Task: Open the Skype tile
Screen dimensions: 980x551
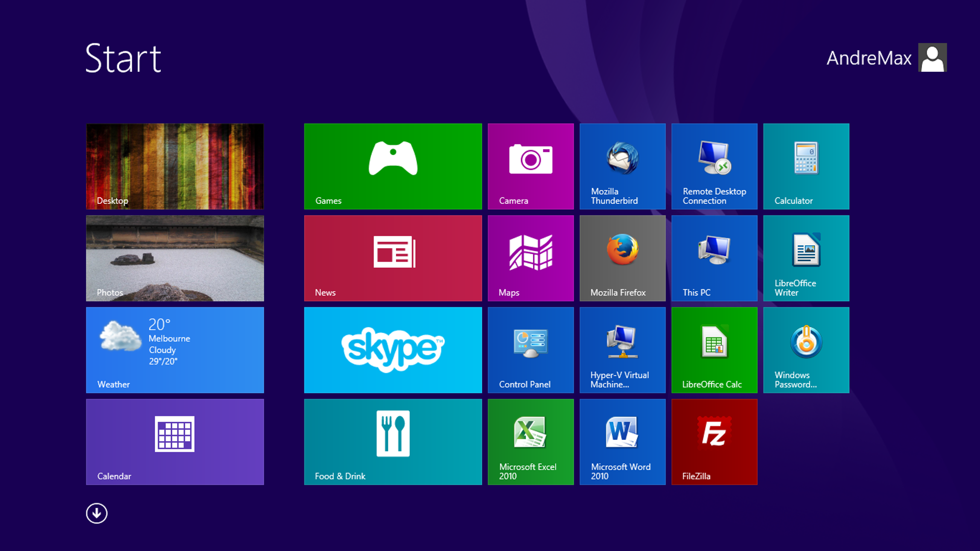Action: point(392,350)
